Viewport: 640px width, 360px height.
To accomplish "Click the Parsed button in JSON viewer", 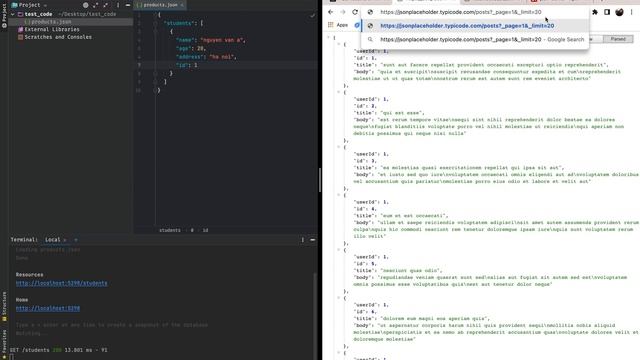I will (x=618, y=39).
